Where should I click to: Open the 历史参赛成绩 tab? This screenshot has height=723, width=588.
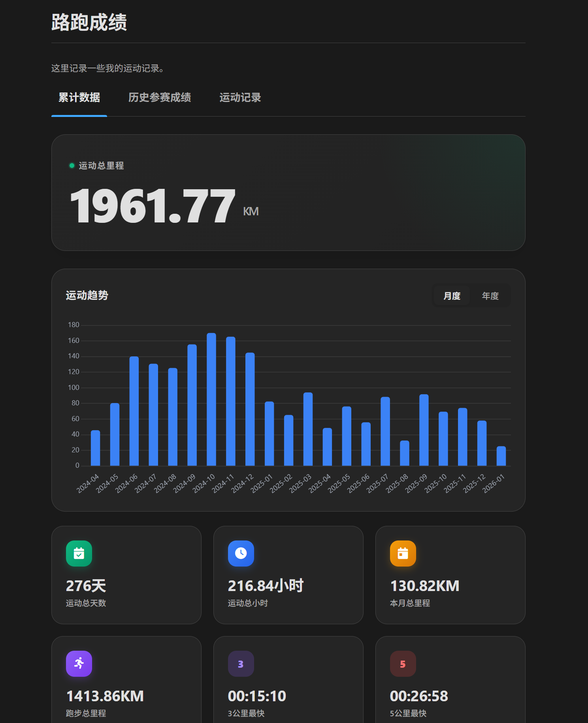click(160, 98)
